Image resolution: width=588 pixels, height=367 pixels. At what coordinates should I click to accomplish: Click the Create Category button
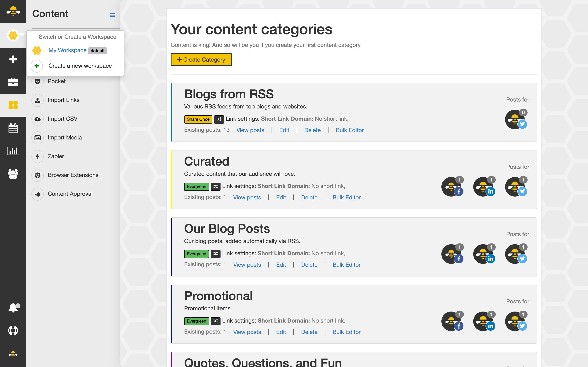coord(201,60)
